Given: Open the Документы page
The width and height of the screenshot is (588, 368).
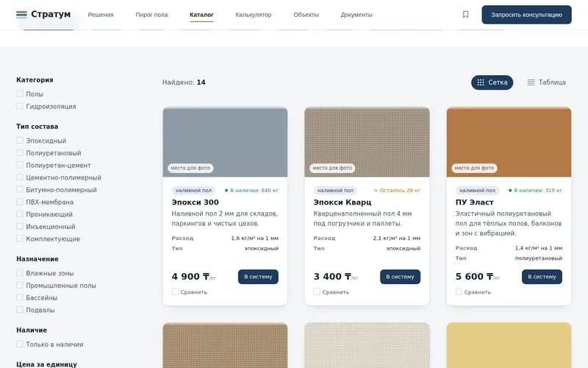Looking at the screenshot, I should (356, 15).
